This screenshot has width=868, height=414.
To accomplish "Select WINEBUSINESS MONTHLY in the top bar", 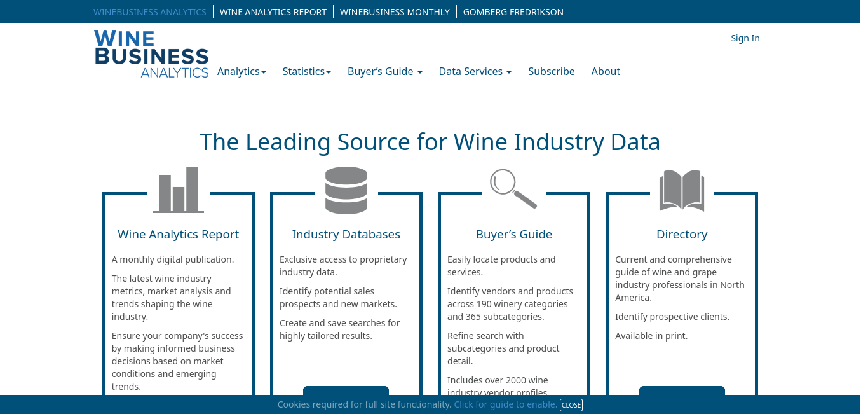I will (395, 11).
